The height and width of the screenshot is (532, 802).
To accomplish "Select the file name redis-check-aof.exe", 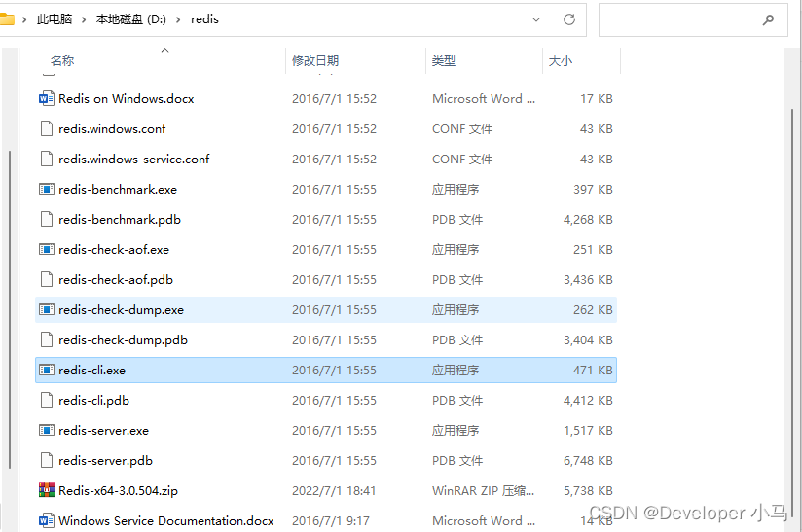I will tap(114, 249).
